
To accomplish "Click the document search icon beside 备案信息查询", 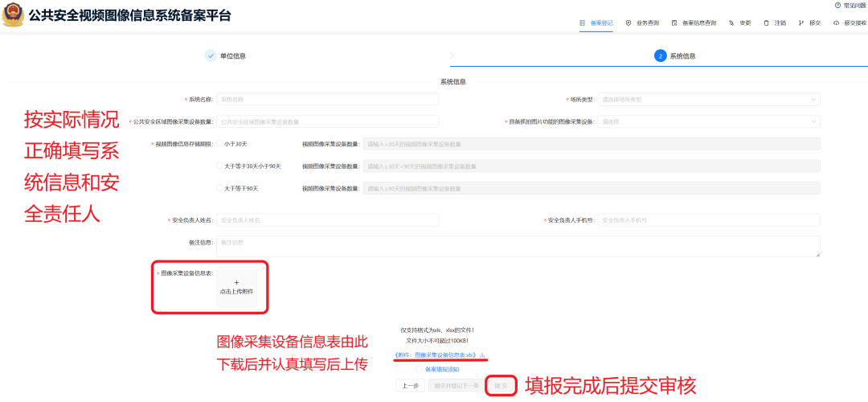I will click(674, 23).
